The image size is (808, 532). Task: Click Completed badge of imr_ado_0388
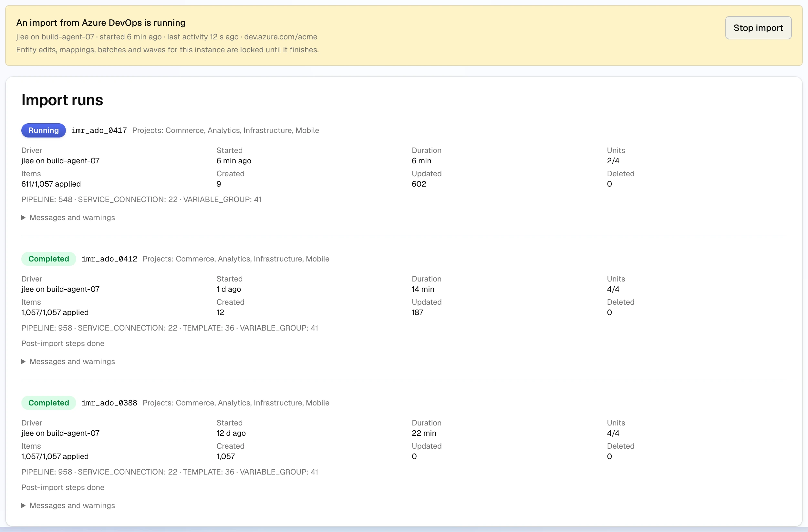pyautogui.click(x=48, y=403)
